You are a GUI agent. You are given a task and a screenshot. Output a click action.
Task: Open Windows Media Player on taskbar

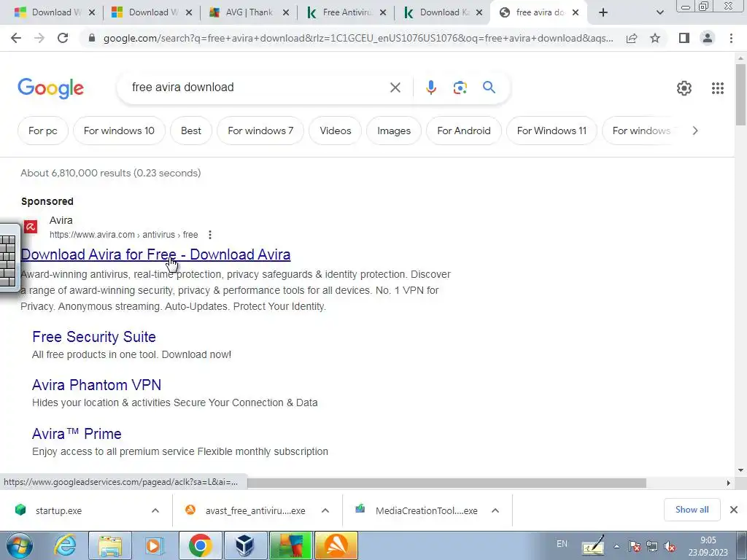coord(155,545)
